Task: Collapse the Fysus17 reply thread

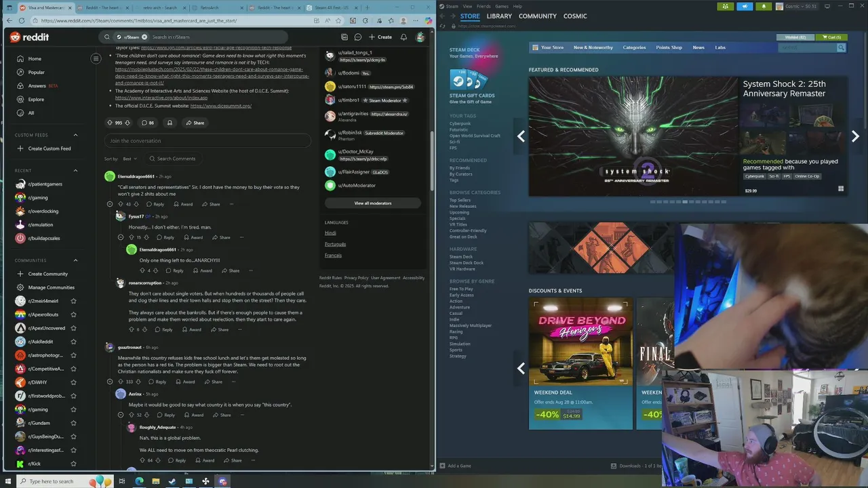Action: coord(121,237)
